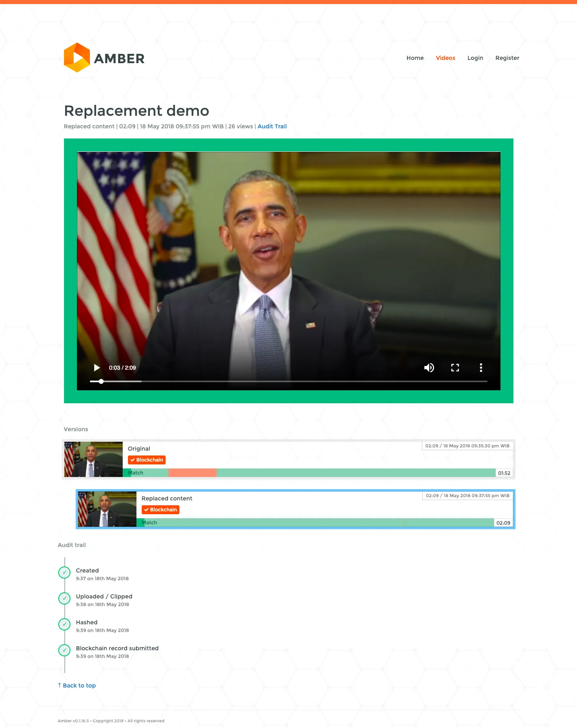The width and height of the screenshot is (577, 728).
Task: Open the Audit Trail link
Action: tap(272, 126)
